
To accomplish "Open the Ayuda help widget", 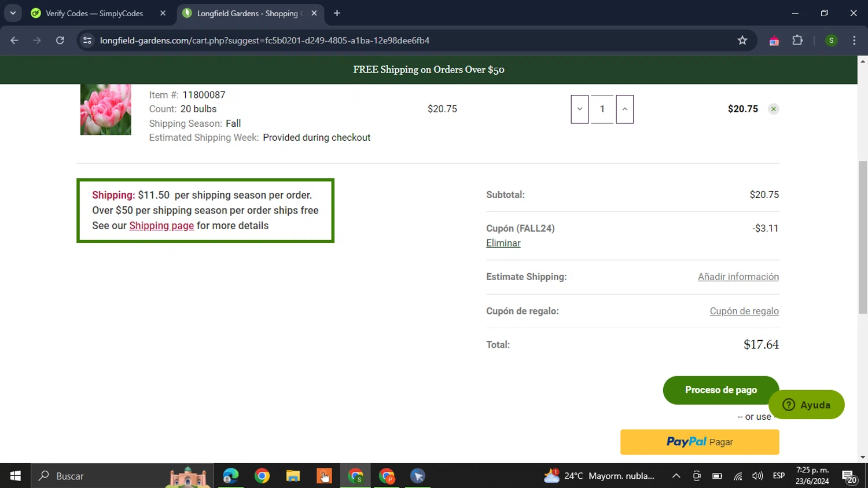I will (x=807, y=405).
